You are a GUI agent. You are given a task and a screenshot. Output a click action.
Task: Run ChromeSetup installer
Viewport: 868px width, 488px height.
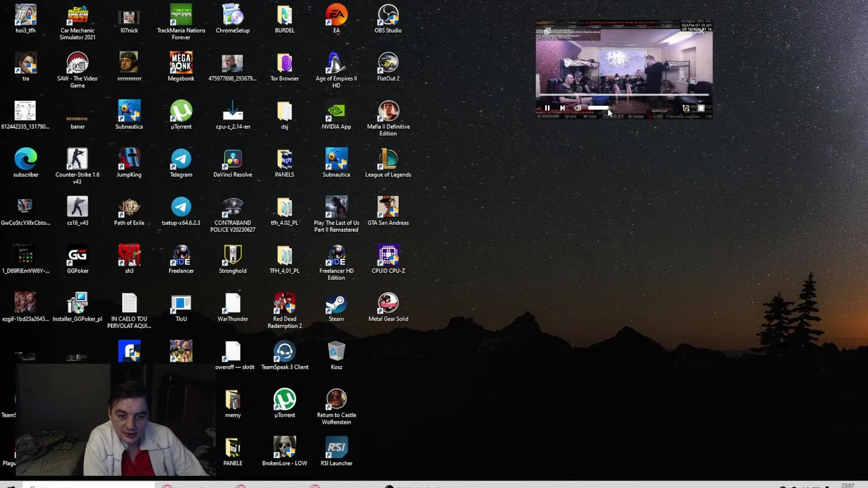[x=233, y=18]
